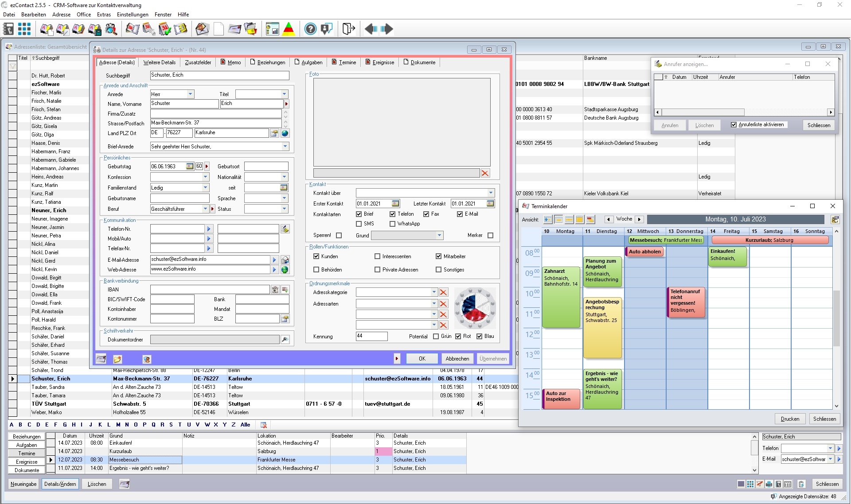Click the email envelope toolbar icon
The width and height of the screenshot is (851, 504).
pyautogui.click(x=202, y=29)
